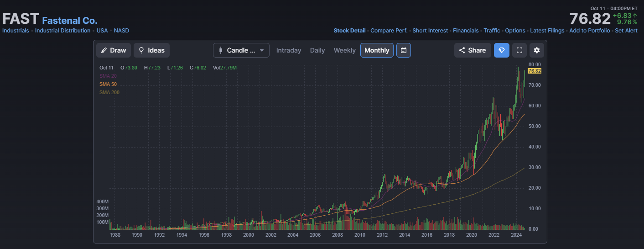Open the Traffic page

[x=492, y=31]
